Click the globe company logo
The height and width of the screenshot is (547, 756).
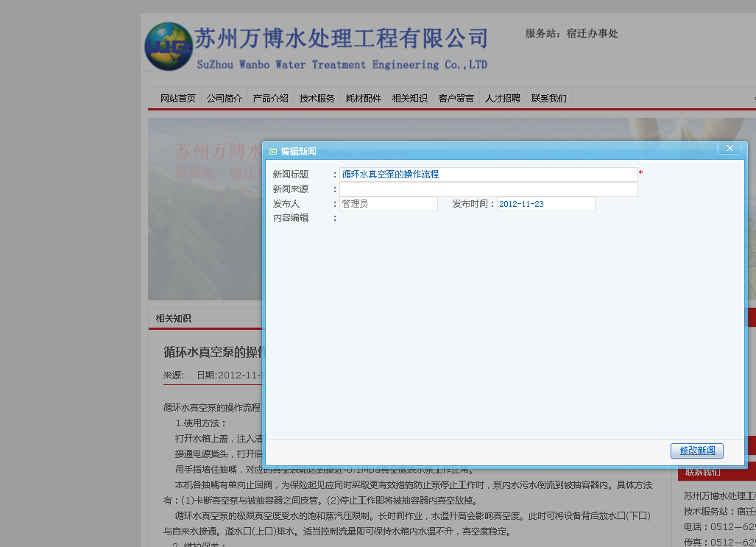(169, 46)
